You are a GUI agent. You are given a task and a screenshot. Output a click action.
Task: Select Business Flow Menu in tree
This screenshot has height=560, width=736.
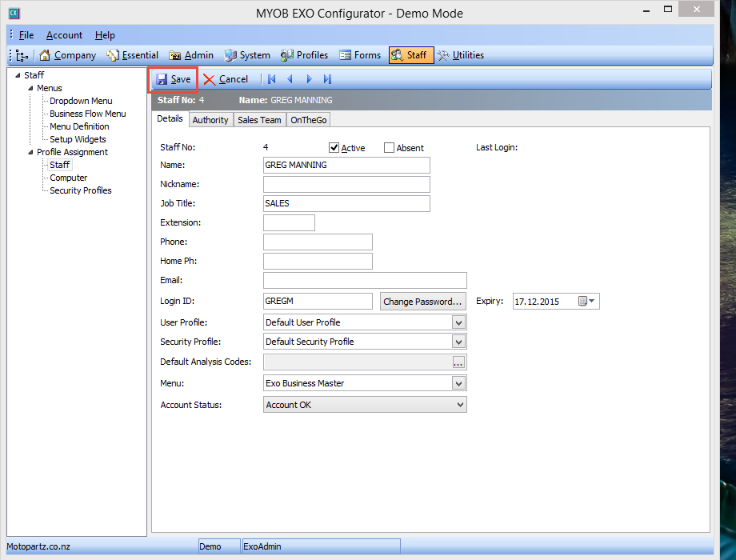[x=88, y=114]
